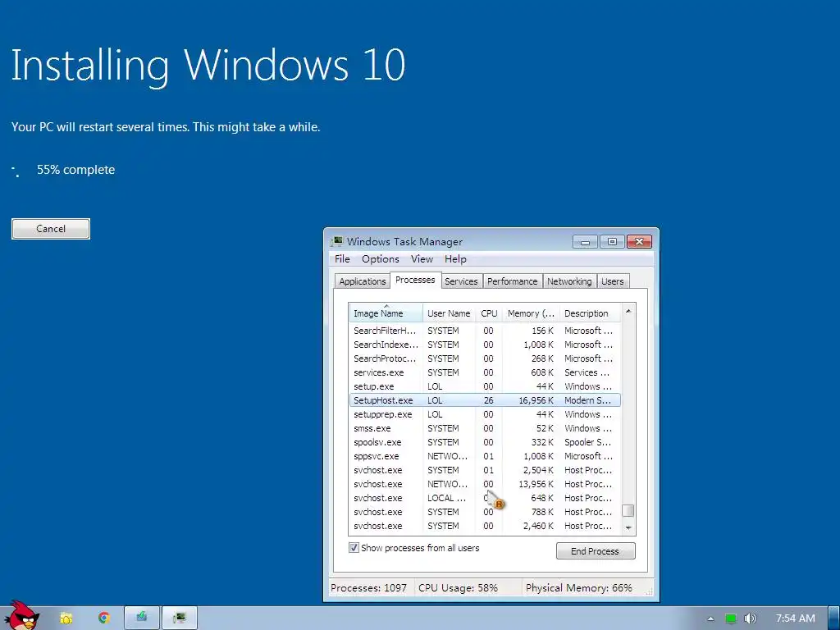
Task: Select the Task Manager taskbar button
Action: click(180, 619)
